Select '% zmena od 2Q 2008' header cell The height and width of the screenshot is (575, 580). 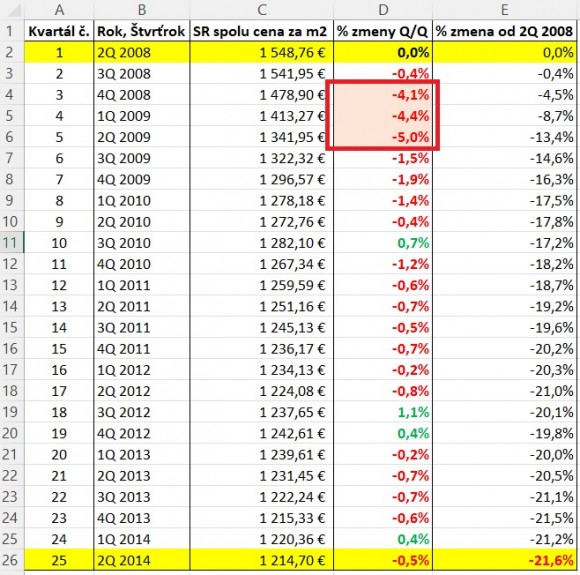click(504, 31)
